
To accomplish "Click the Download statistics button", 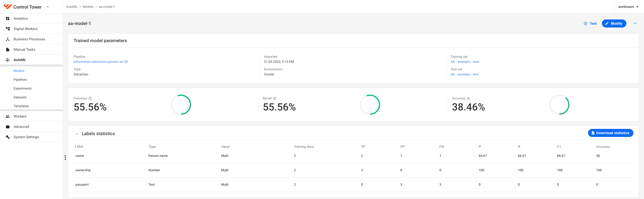I will tap(610, 133).
